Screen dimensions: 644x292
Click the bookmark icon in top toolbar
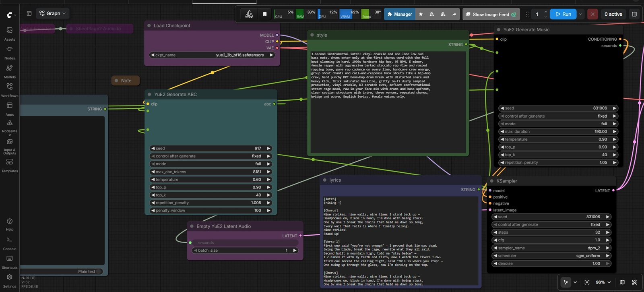[x=264, y=14]
